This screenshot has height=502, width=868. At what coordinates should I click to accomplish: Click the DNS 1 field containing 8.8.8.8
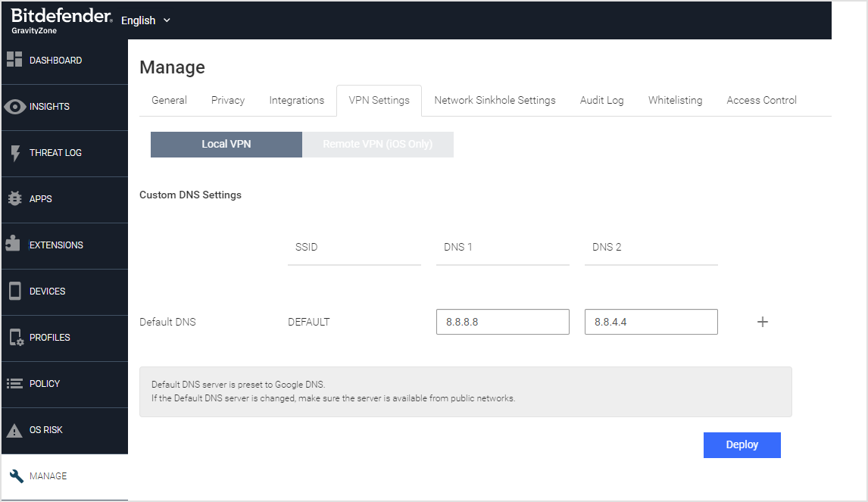(x=502, y=322)
